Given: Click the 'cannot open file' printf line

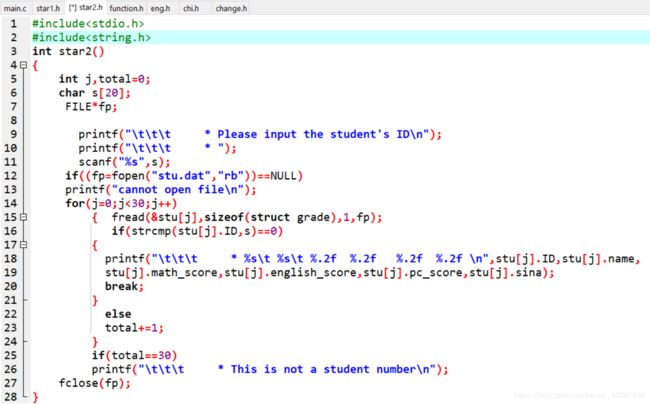Looking at the screenshot, I should pos(161,190).
